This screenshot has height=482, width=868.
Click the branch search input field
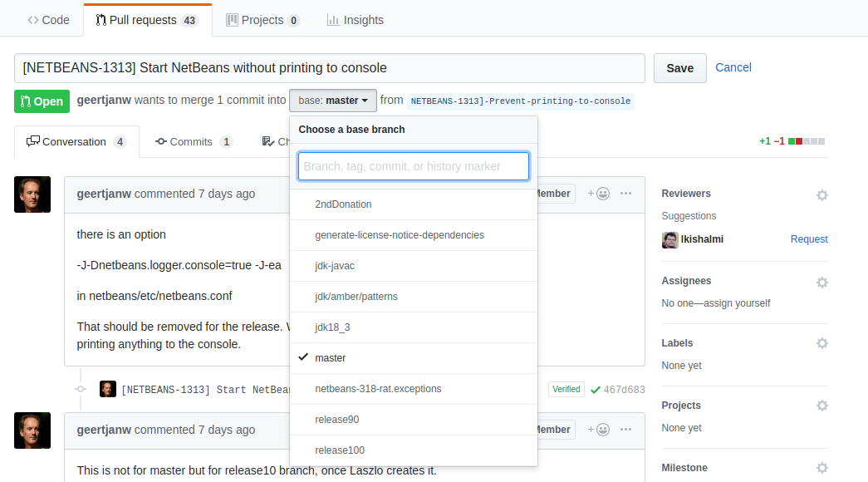tap(413, 165)
